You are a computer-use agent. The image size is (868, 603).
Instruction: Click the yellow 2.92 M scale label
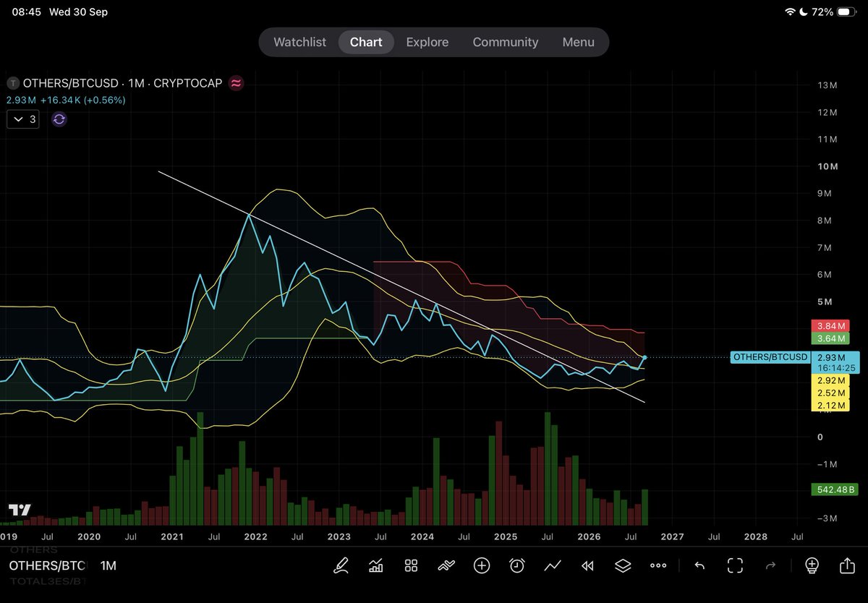831,380
